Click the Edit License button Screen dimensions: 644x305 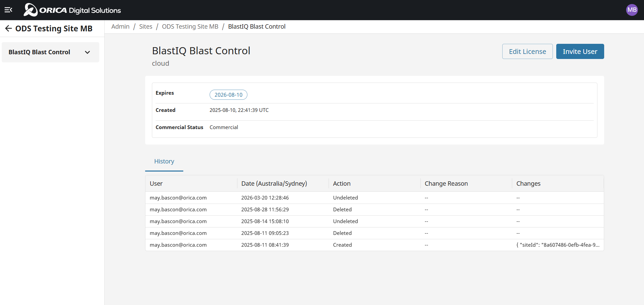click(528, 52)
